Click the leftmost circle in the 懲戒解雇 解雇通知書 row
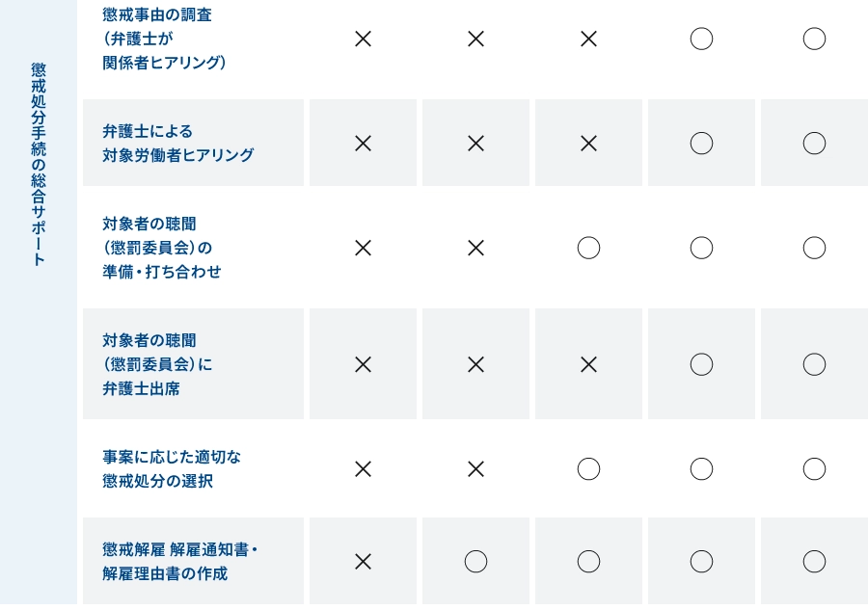The width and height of the screenshot is (868, 610). [475, 562]
